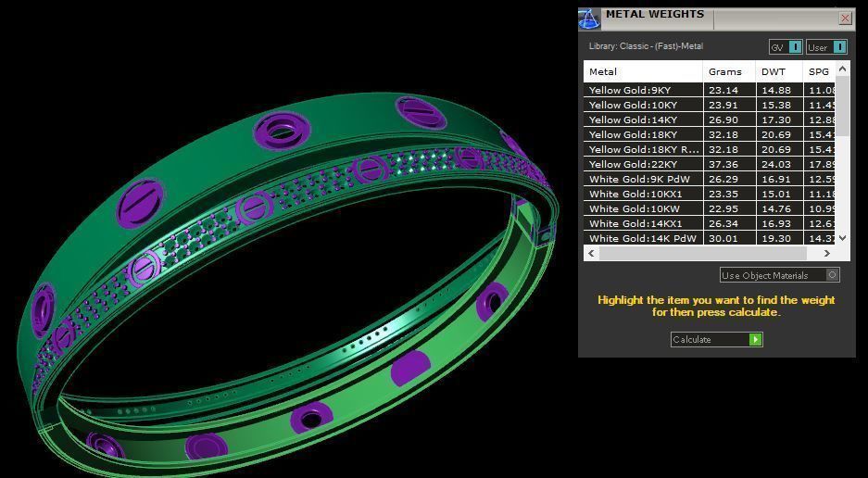Select the White Gold:10KW row
Viewport: 868px width, 478px height.
coord(709,208)
